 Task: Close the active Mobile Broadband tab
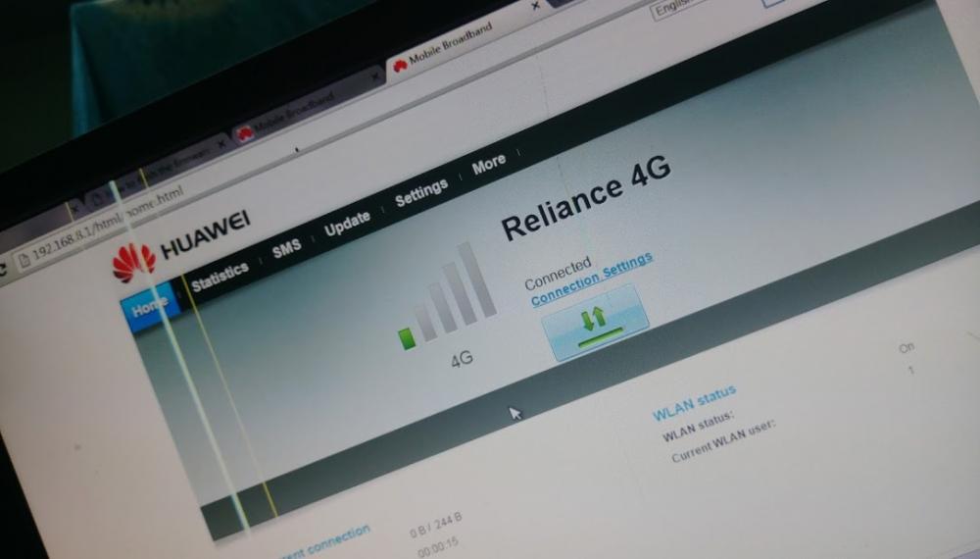[x=535, y=7]
